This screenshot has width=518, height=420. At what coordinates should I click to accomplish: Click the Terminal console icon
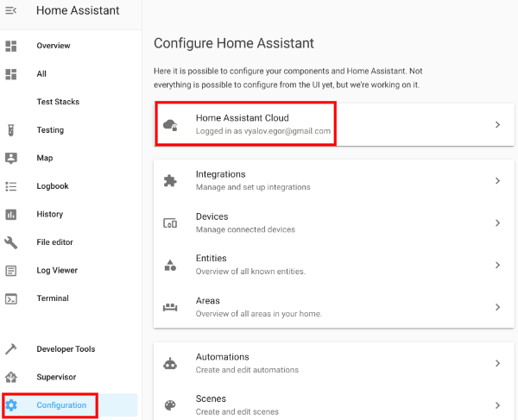pyautogui.click(x=11, y=298)
